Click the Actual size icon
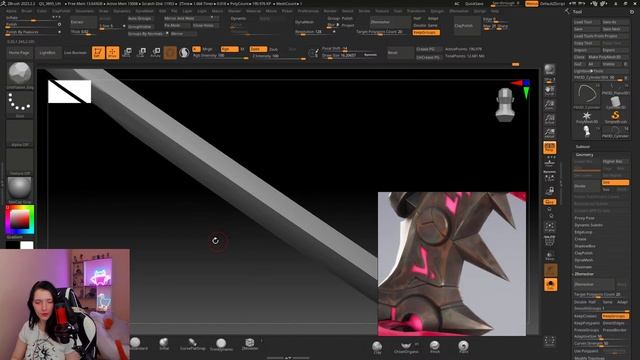Image resolution: width=640 pixels, height=360 pixels. [x=550, y=120]
